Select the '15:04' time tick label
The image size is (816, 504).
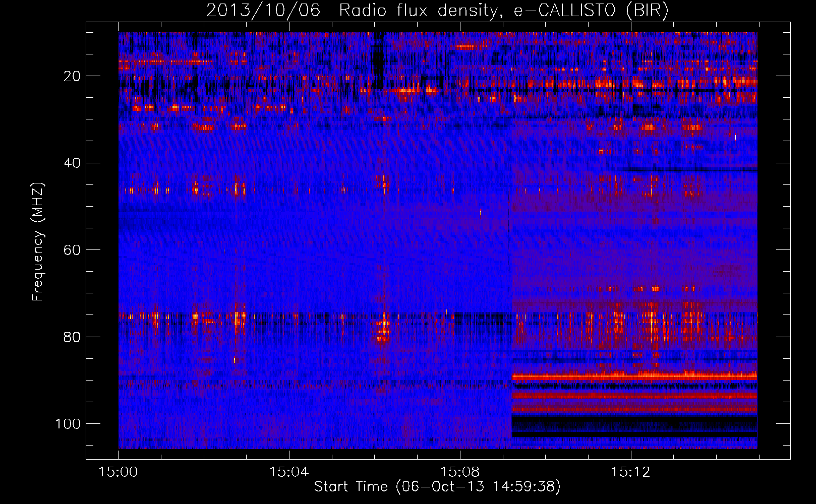289,472
